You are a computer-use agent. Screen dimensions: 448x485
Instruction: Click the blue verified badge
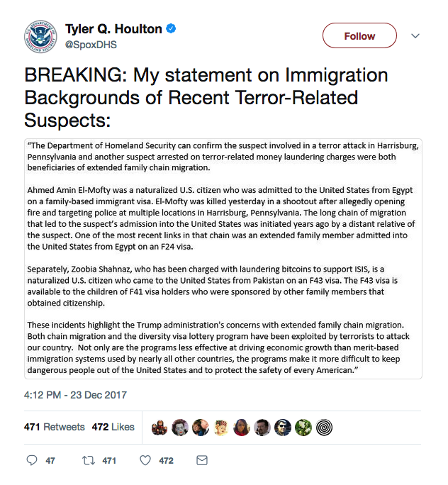[171, 29]
